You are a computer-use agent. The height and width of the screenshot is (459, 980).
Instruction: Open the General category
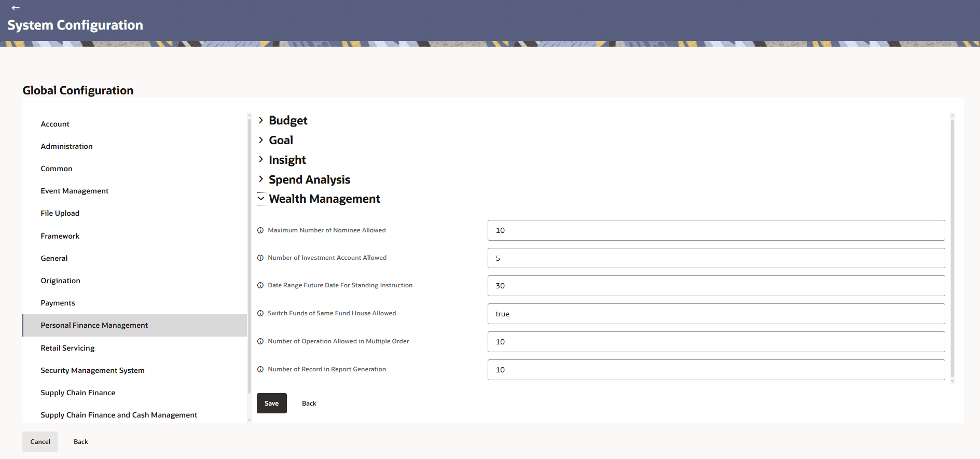(x=134, y=258)
